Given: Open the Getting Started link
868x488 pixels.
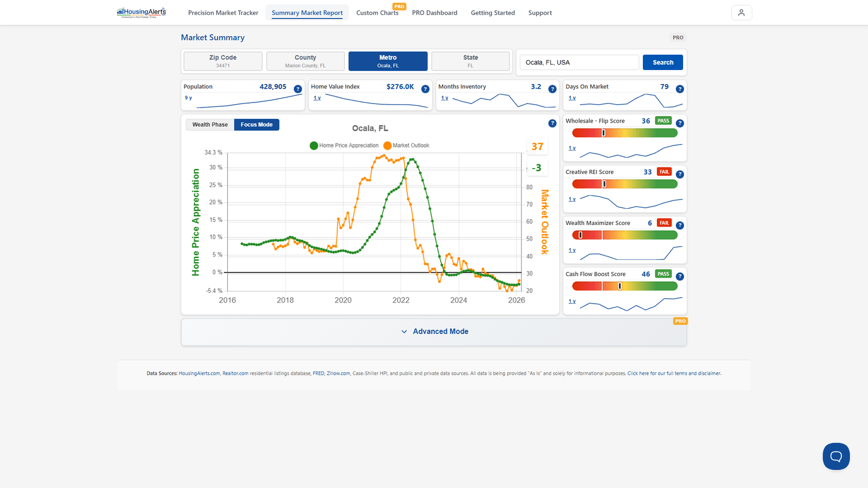Looking at the screenshot, I should point(493,13).
